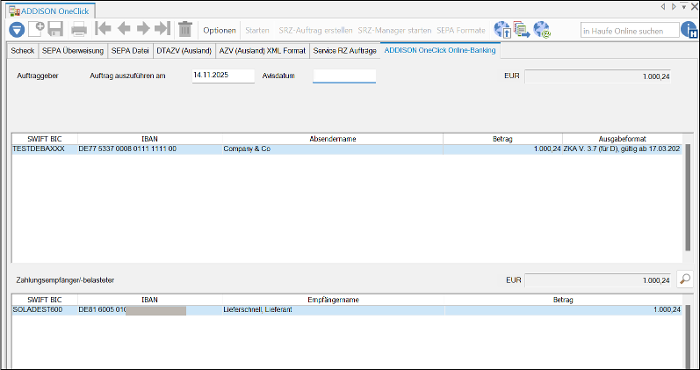
Task: Click the lower EUR total field
Action: pyautogui.click(x=597, y=280)
